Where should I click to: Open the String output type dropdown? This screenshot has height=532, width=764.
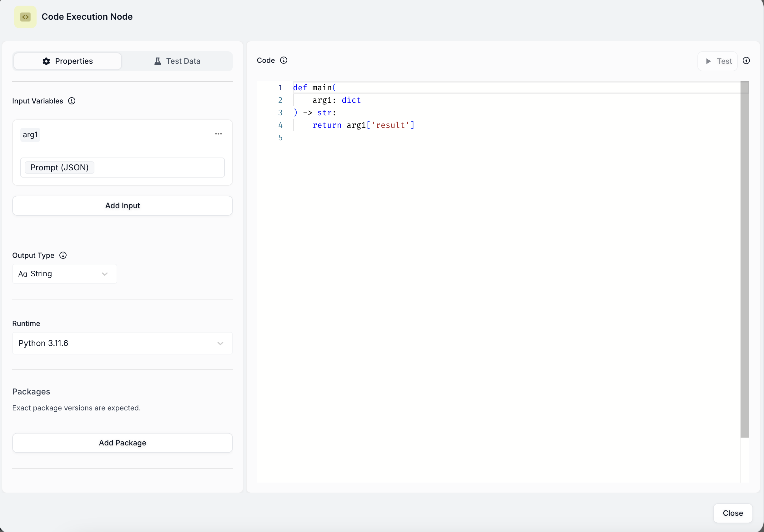click(x=65, y=274)
